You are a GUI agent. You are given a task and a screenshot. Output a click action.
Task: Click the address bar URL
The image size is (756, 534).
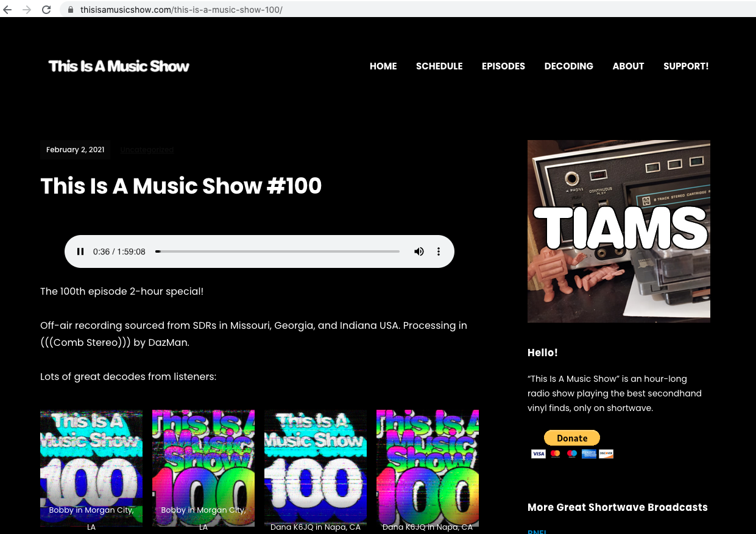182,10
